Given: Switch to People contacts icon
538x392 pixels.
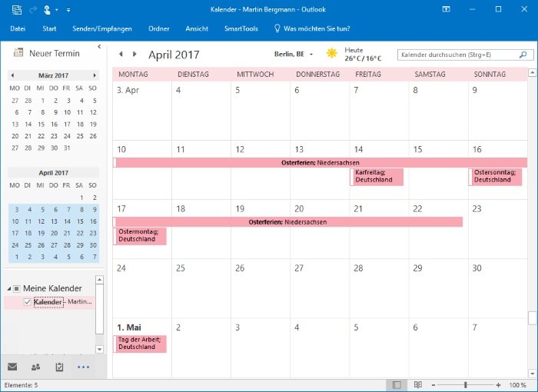Looking at the screenshot, I should 35,367.
